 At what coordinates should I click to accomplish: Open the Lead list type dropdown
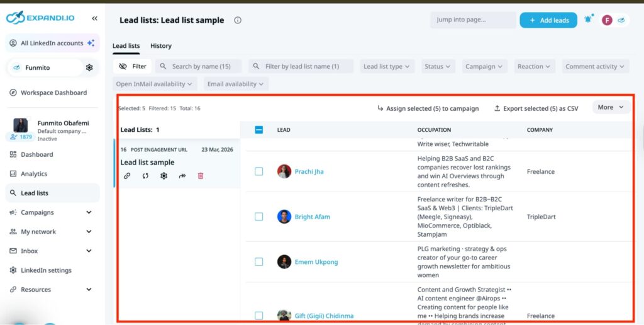coord(387,66)
